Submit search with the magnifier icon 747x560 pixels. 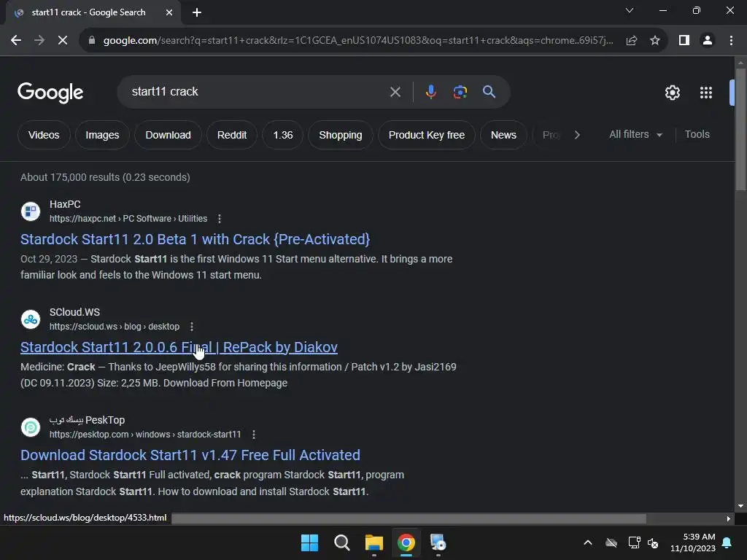pos(489,92)
